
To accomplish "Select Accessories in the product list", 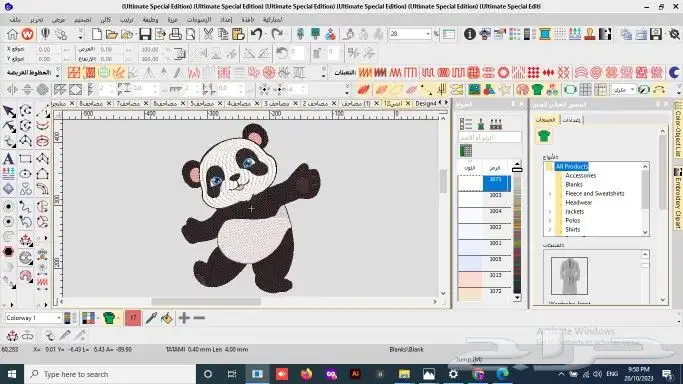I will 580,175.
